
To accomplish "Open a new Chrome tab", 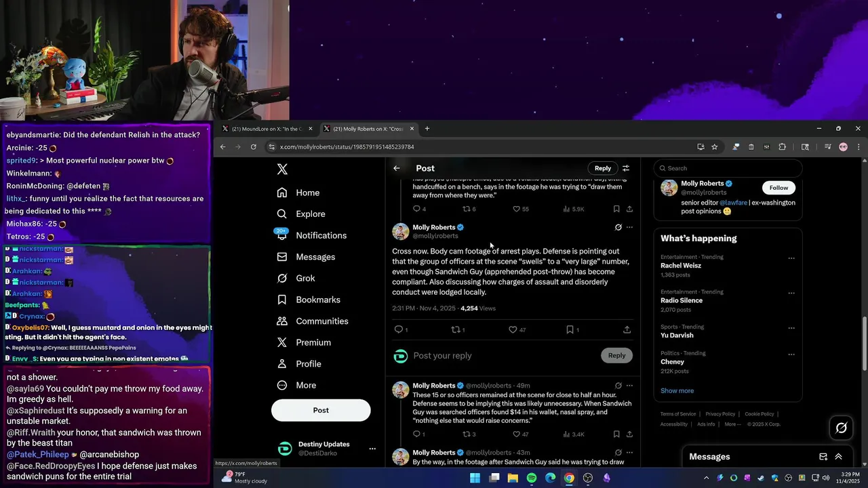I will [427, 129].
